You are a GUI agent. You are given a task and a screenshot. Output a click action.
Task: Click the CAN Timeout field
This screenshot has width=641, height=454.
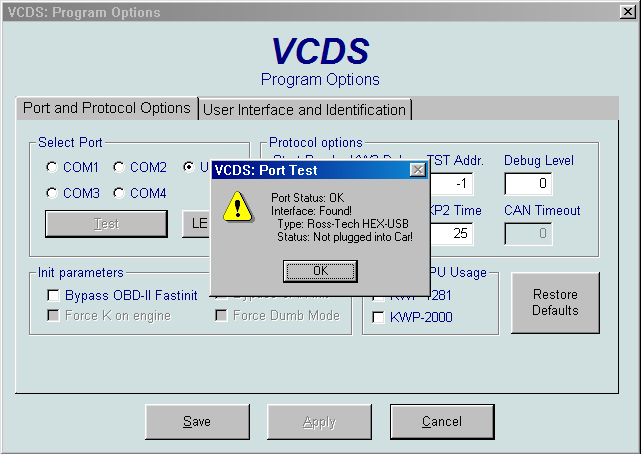click(528, 233)
